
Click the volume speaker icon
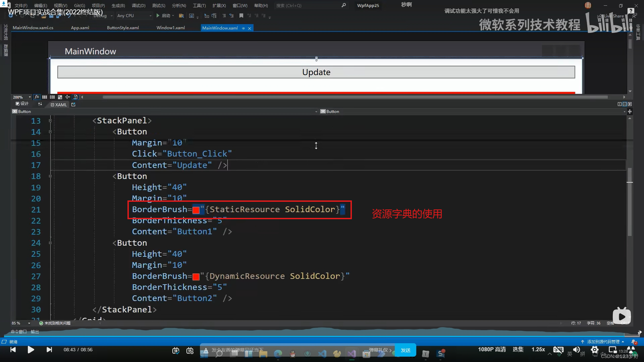pos(576,350)
